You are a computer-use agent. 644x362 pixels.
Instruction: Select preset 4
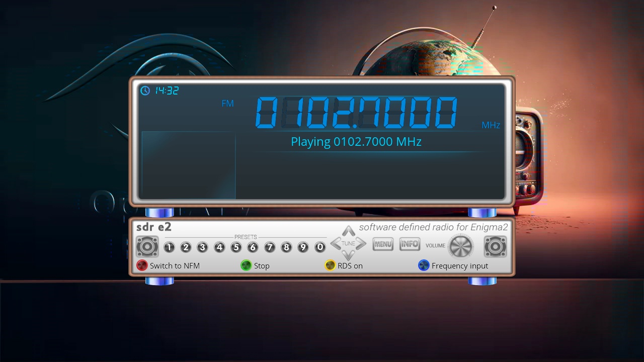[x=219, y=247]
